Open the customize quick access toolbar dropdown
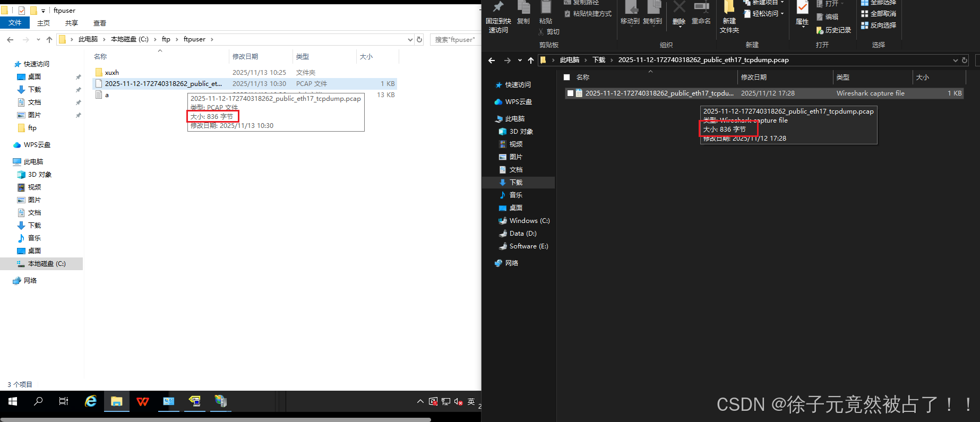Image resolution: width=980 pixels, height=422 pixels. point(43,11)
